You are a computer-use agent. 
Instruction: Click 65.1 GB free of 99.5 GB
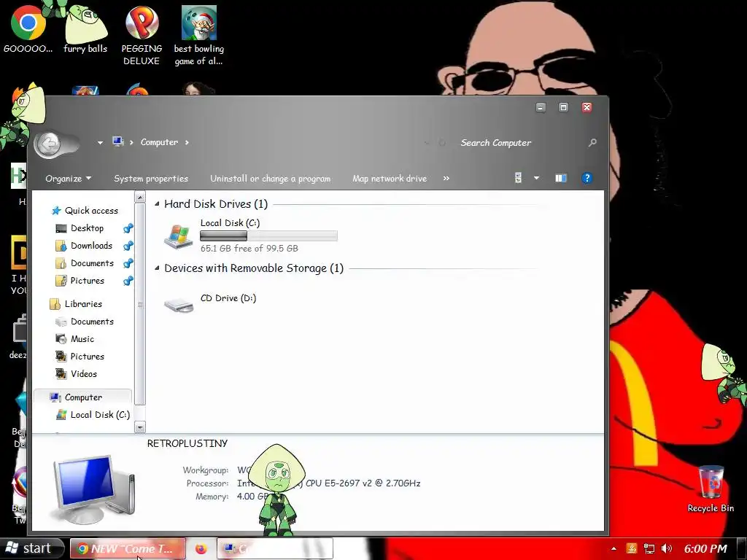coord(249,248)
